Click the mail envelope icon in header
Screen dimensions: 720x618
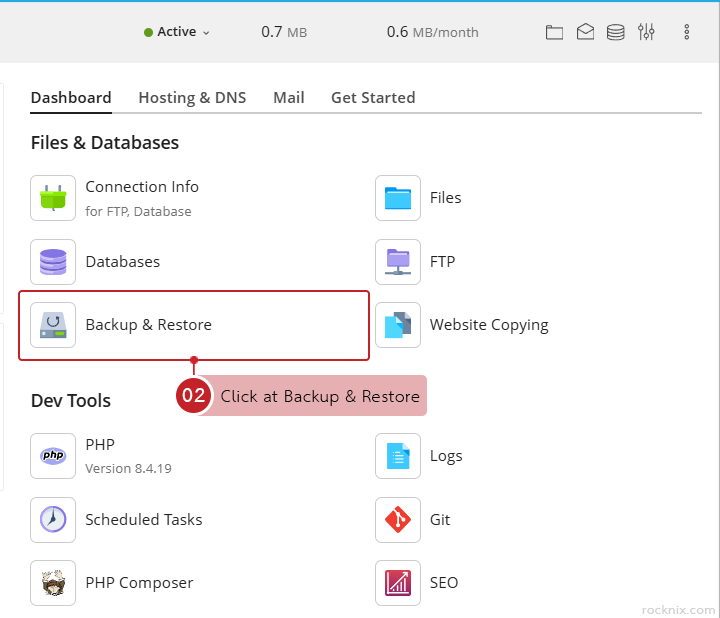pos(585,32)
